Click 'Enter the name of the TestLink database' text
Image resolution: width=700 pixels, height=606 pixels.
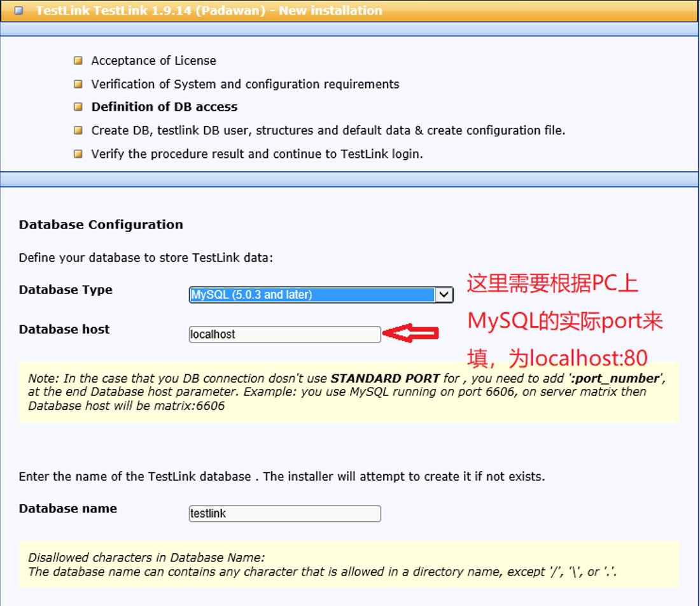click(282, 477)
